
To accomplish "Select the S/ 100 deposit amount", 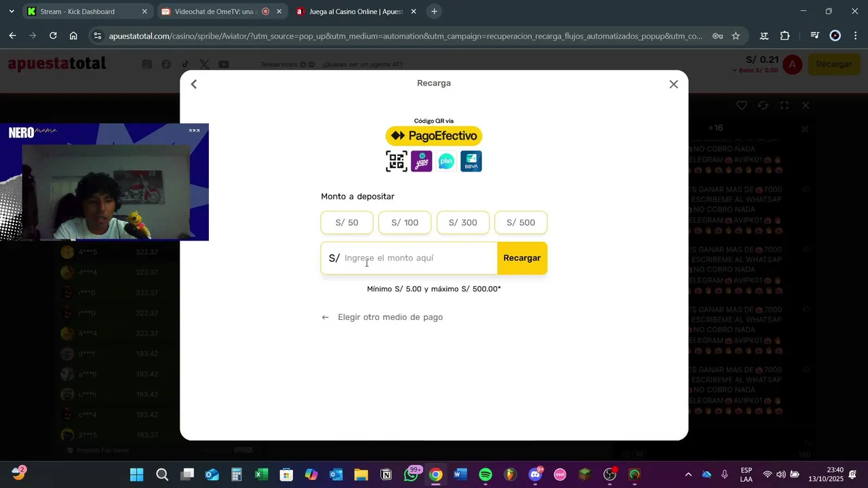I will pyautogui.click(x=405, y=222).
